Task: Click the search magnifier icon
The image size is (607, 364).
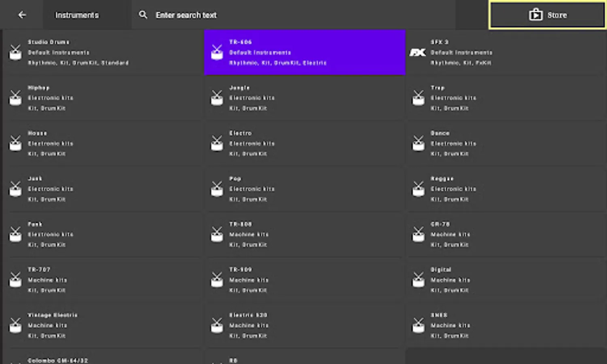Action: [143, 15]
